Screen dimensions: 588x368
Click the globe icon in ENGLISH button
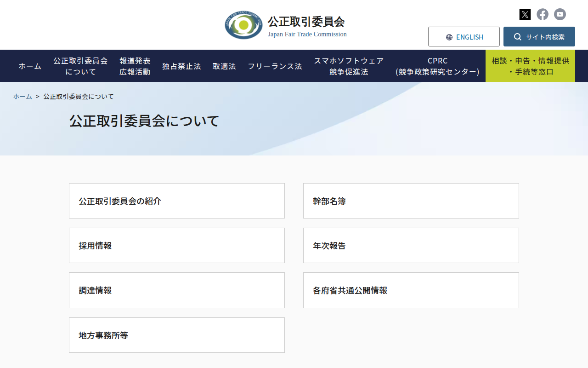(x=449, y=37)
